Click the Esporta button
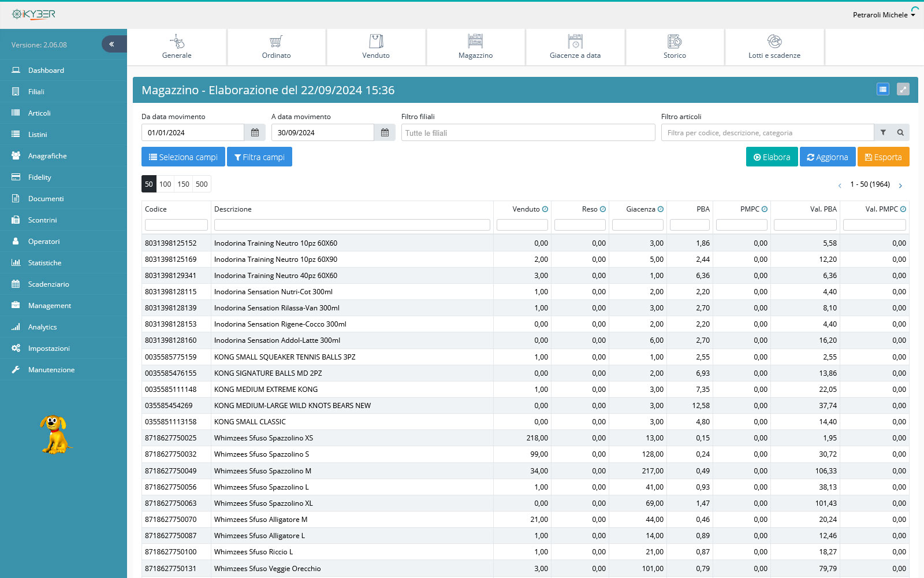 [x=884, y=157]
